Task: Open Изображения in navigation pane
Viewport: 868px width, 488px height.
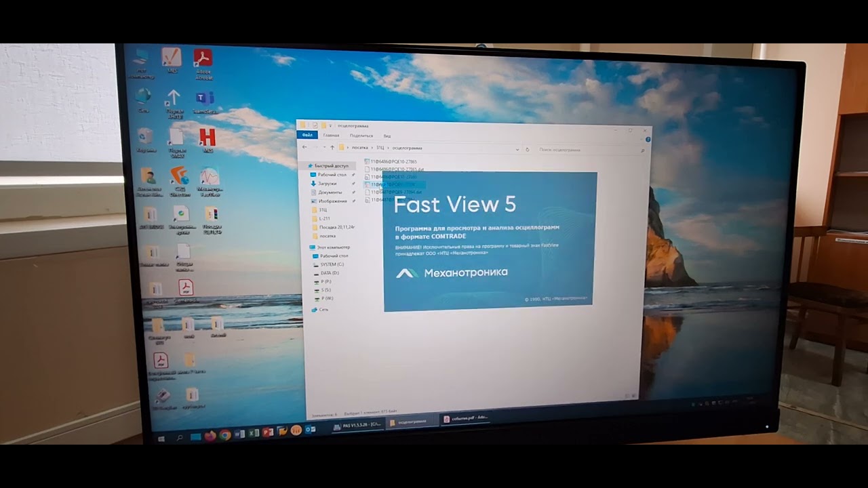Action: pos(328,201)
